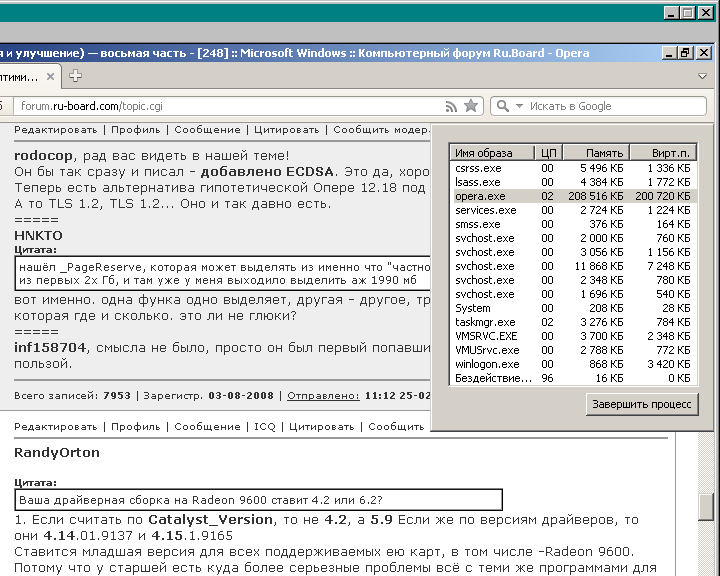Image resolution: width=720 pixels, height=576 pixels.
Task: Restore down the Opera window
Action: point(685,53)
